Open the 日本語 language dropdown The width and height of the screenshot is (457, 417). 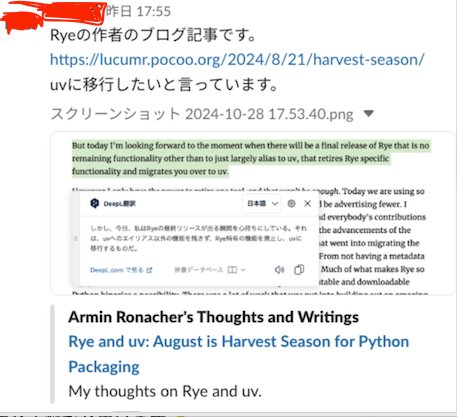pos(262,203)
